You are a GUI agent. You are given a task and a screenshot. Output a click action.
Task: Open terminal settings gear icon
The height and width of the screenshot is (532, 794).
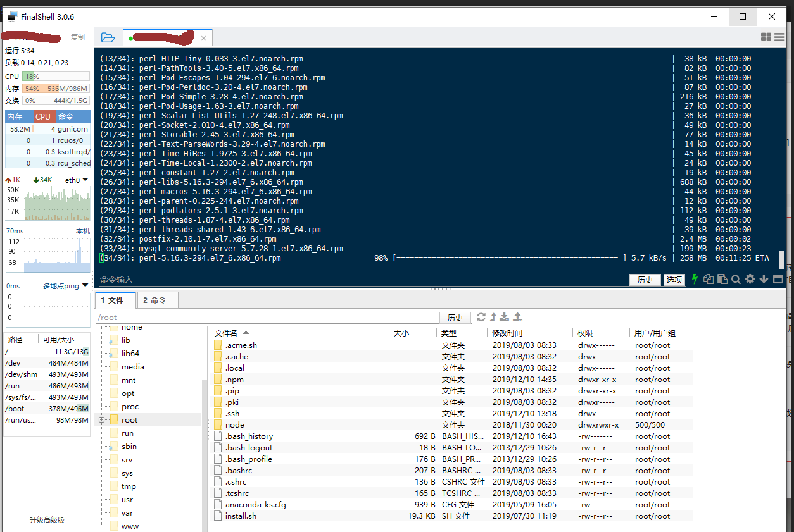(750, 279)
